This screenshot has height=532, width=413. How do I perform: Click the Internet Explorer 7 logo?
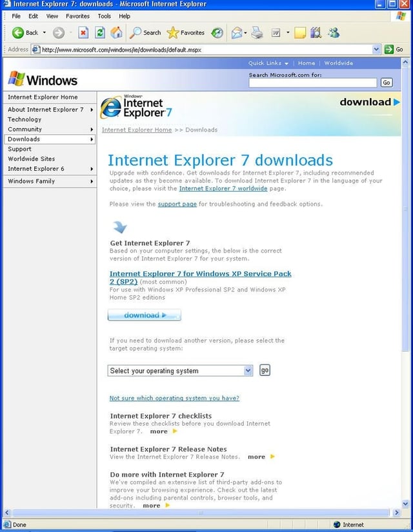point(136,107)
